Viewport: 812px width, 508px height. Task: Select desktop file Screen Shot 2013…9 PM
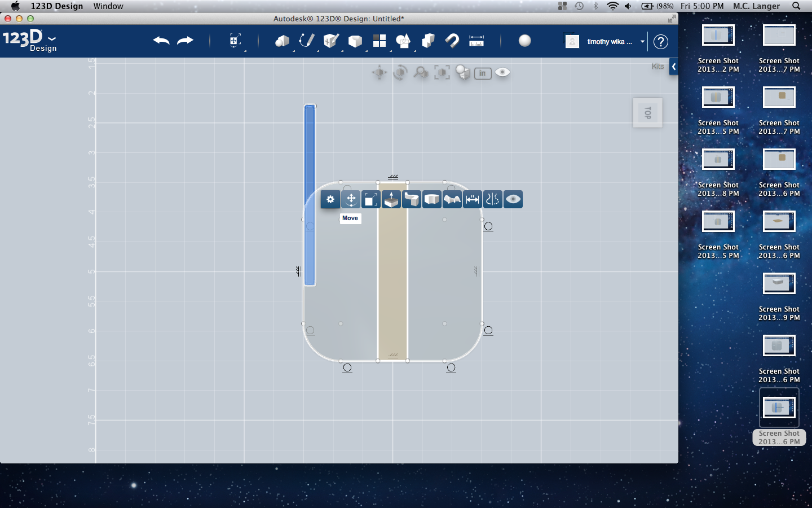(x=779, y=297)
